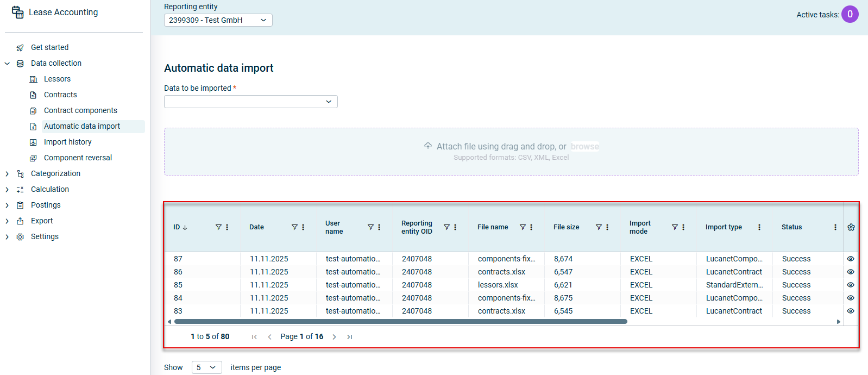This screenshot has width=868, height=375.
Task: Open filter for File size column
Action: point(599,227)
